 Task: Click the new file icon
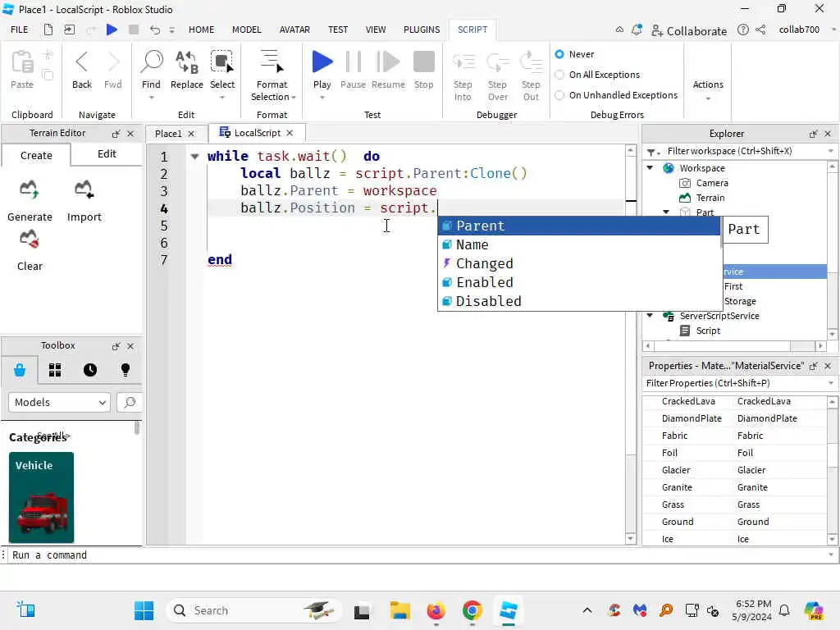coord(48,30)
